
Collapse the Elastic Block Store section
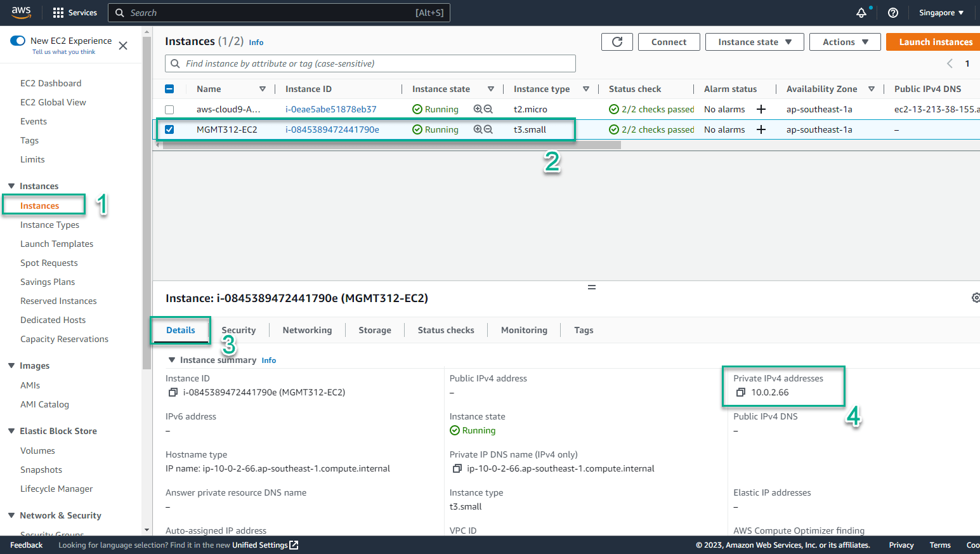[11, 431]
